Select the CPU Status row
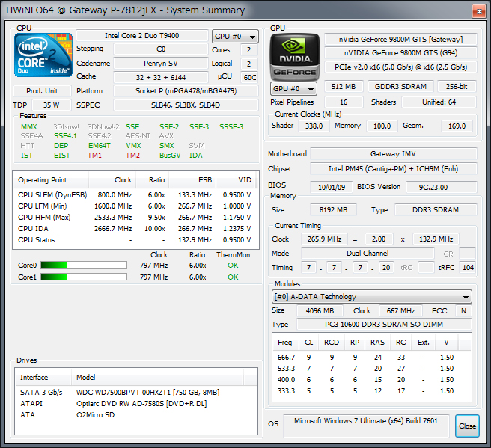Viewport: 491px width, 448px height. (135, 240)
